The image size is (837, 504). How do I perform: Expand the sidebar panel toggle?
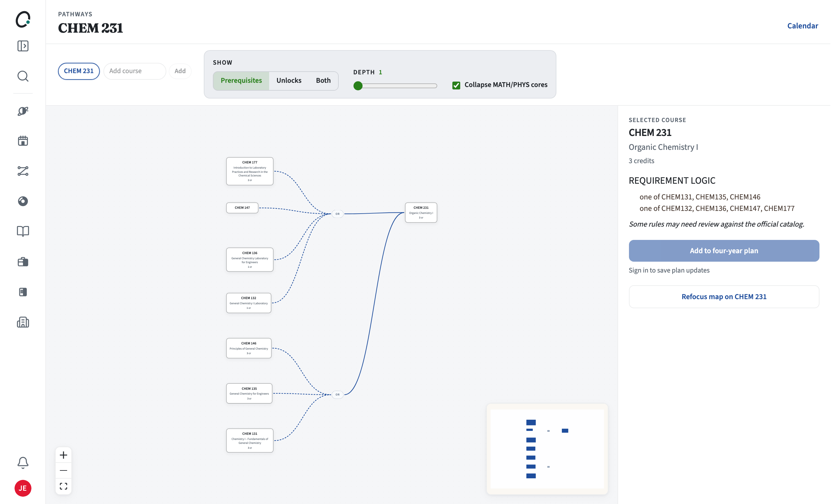pos(23,46)
